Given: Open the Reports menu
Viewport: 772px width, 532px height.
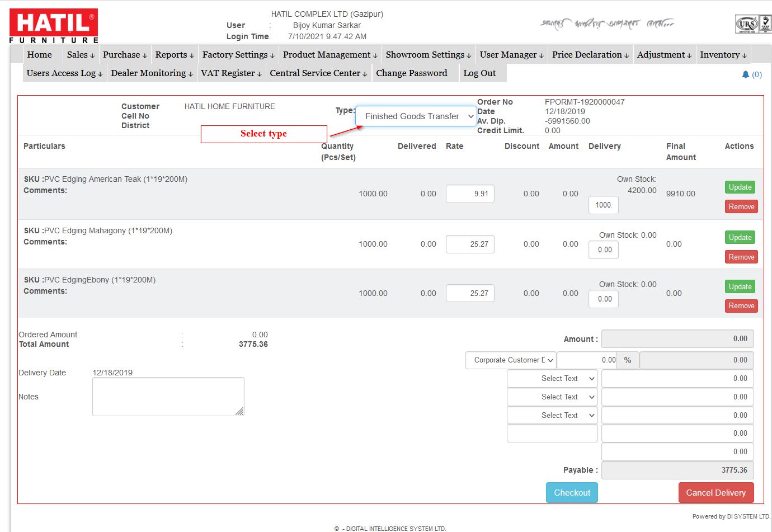Looking at the screenshot, I should (175, 55).
